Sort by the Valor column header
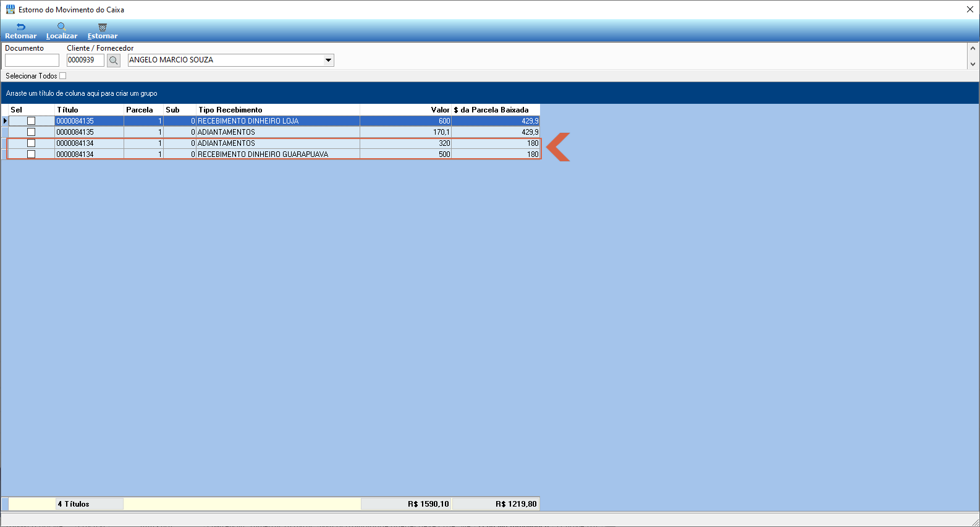Viewport: 980px width, 527px height. coord(406,110)
